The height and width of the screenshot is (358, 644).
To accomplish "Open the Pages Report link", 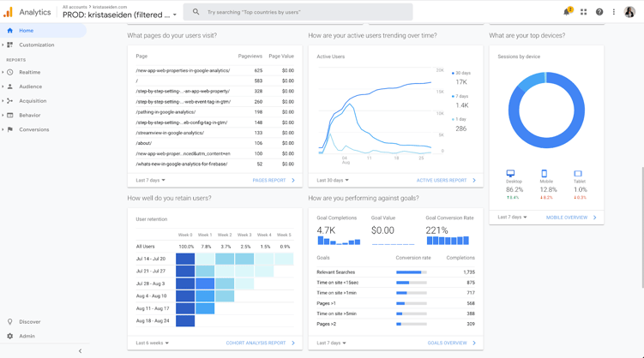I will coord(274,181).
